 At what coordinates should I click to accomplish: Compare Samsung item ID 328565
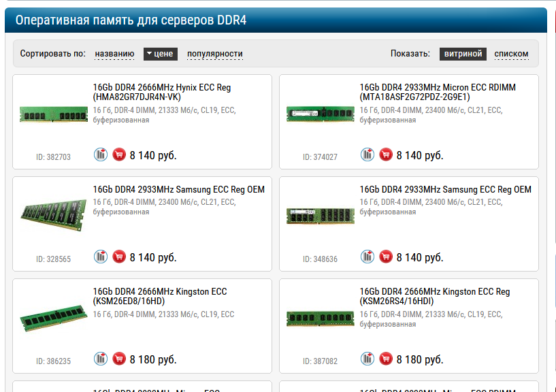101,257
